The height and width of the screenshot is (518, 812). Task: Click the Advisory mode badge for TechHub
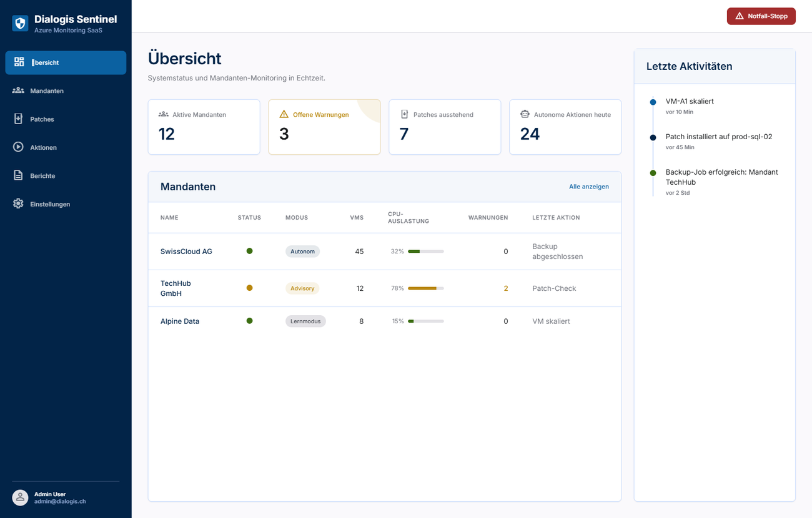point(302,288)
